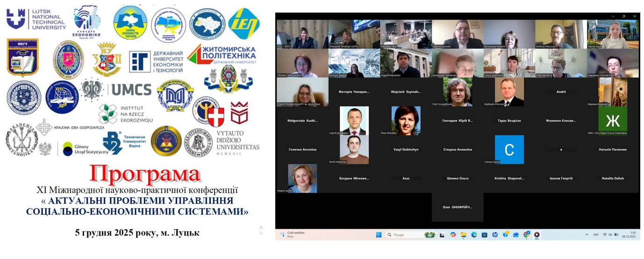Select Asus participant tile

pos(405,178)
